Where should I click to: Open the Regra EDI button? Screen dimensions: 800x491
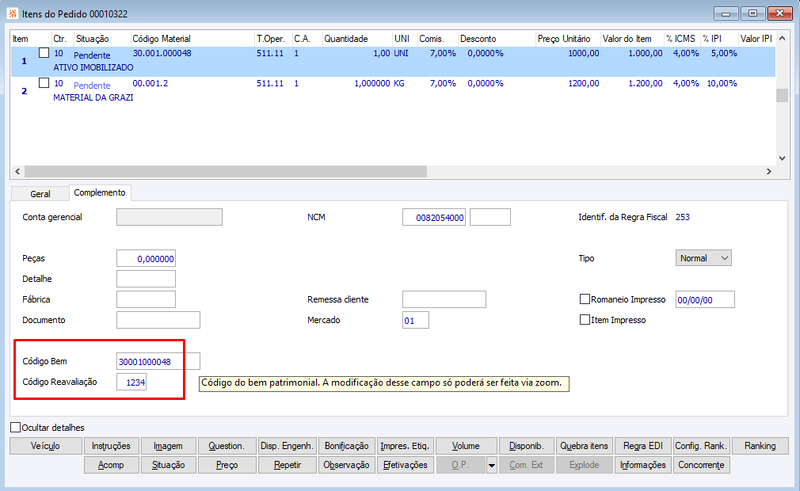643,446
